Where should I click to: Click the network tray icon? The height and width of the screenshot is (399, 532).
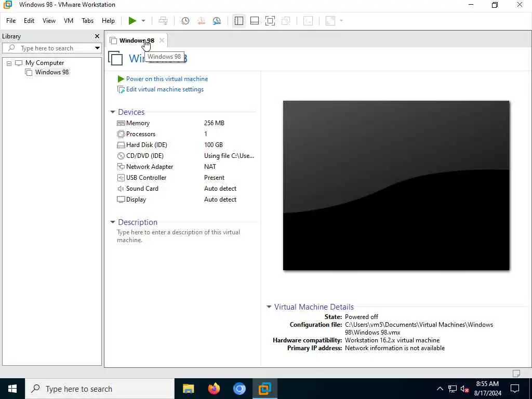pyautogui.click(x=453, y=389)
